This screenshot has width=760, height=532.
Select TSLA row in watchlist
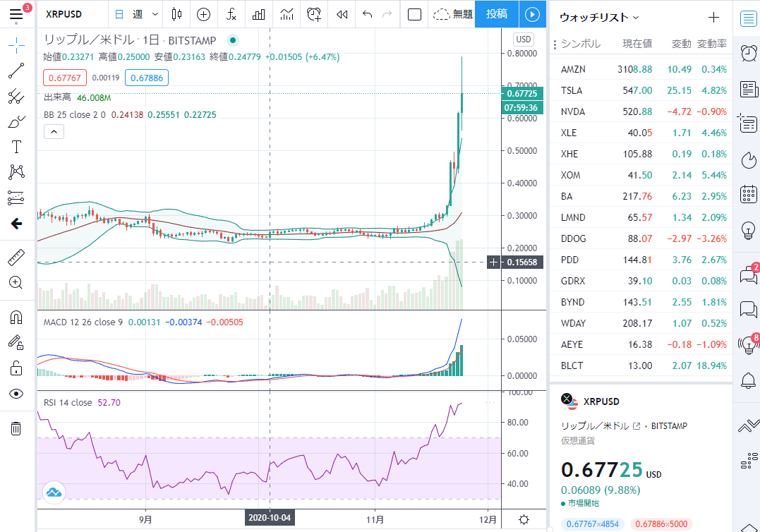pyautogui.click(x=641, y=90)
